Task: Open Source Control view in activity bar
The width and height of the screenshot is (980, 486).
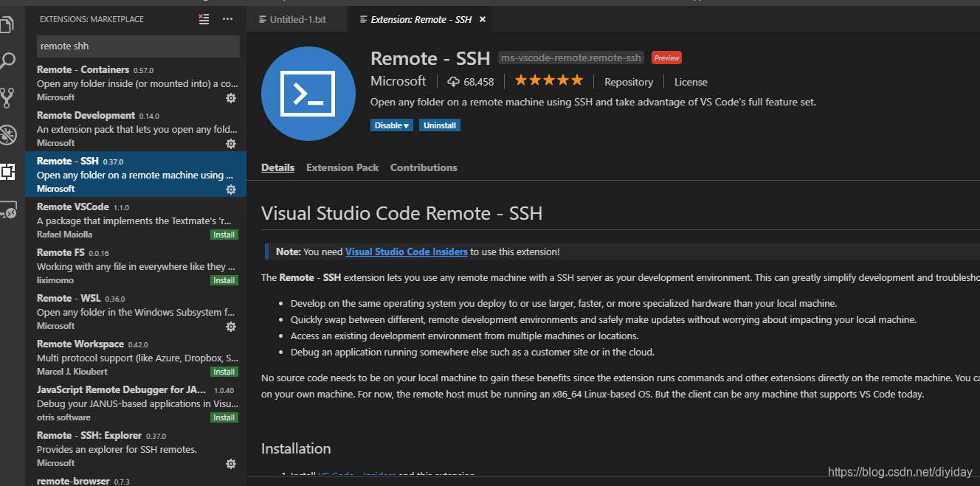Action: click(7, 97)
